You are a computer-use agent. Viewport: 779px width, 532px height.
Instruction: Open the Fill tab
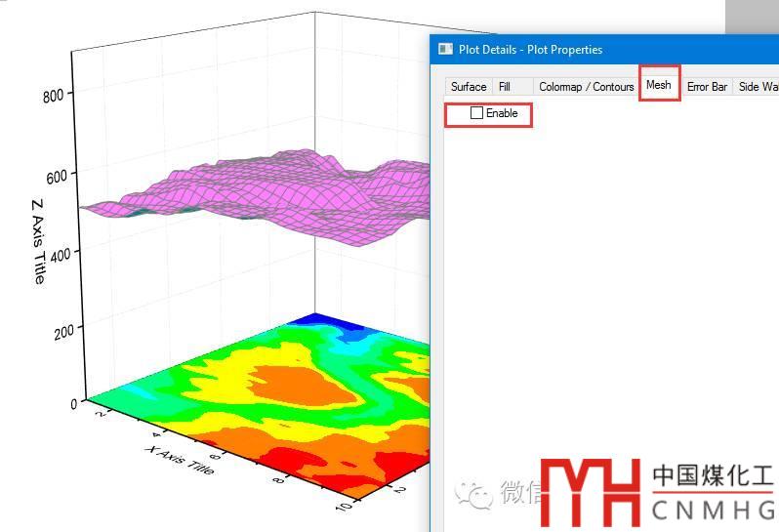click(505, 87)
